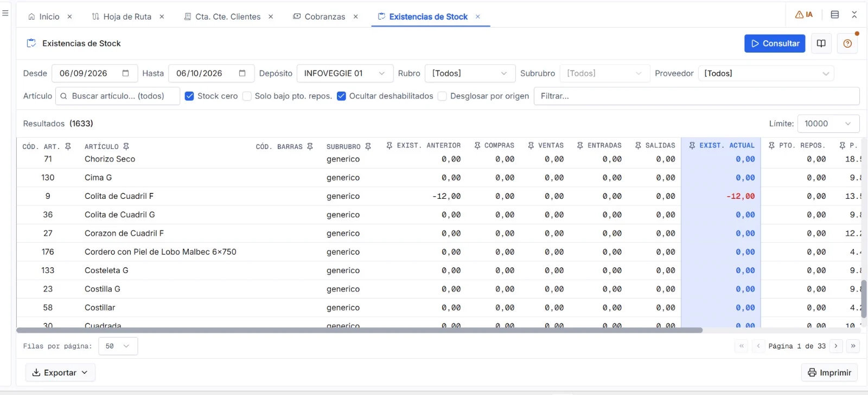
Task: Open the Depósito INFOVEGGIE 01 dropdown
Action: [x=345, y=73]
